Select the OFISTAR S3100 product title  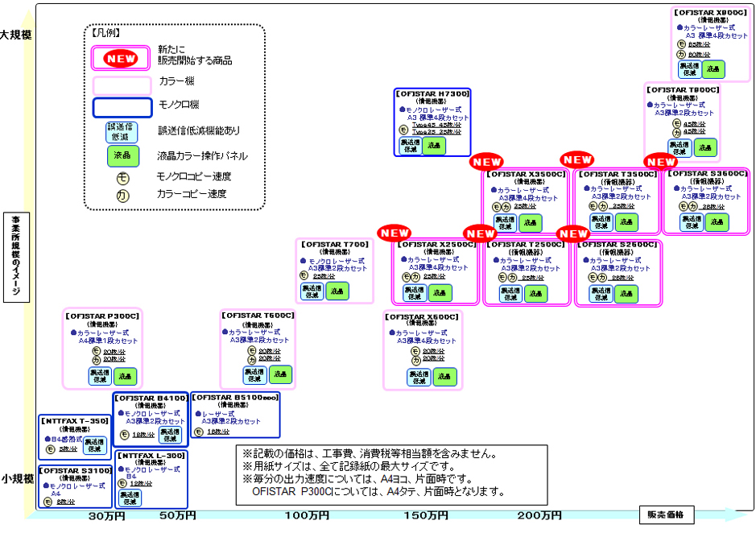pyautogui.click(x=75, y=470)
